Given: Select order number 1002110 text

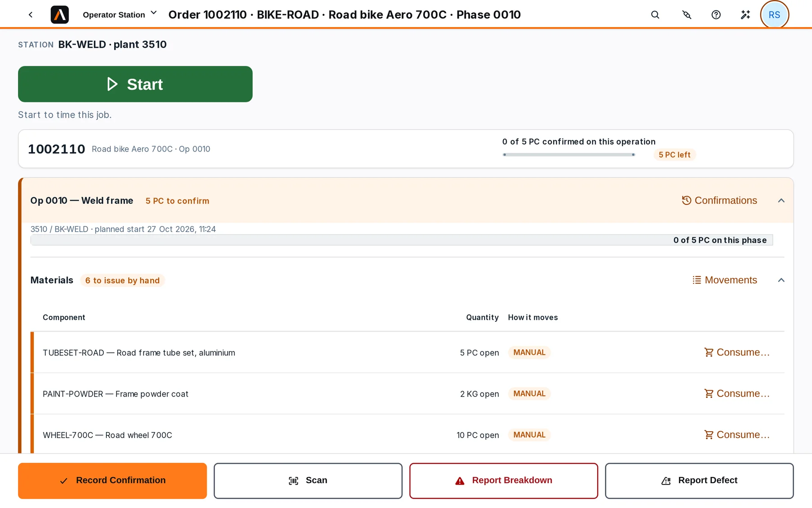Looking at the screenshot, I should tap(56, 149).
